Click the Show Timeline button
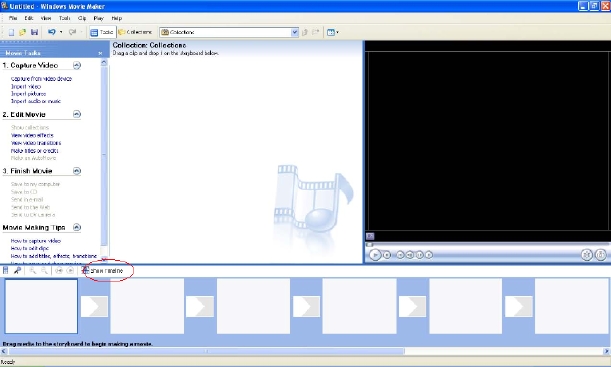 coord(102,271)
